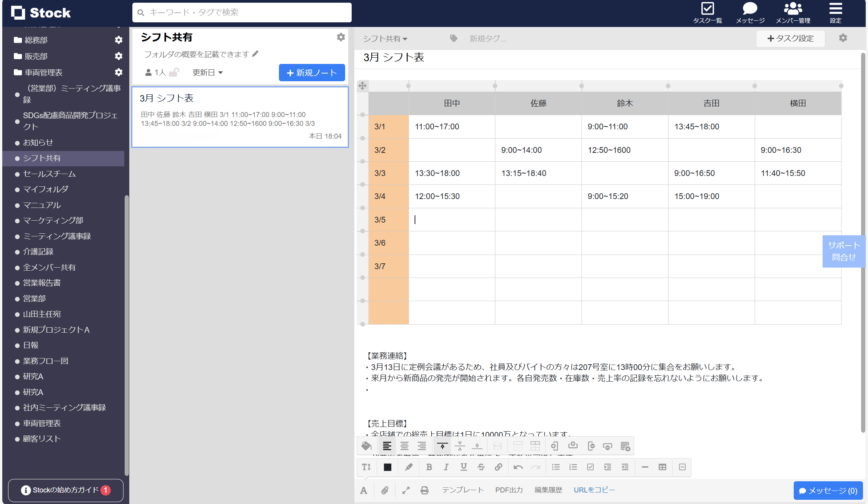Export the note using PDF出力
Screen dimensions: 868x504
click(509, 490)
